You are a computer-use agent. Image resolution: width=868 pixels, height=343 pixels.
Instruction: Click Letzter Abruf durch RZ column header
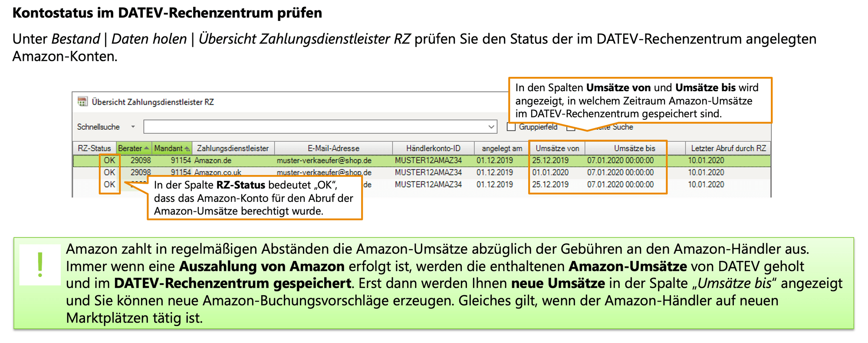click(x=728, y=148)
